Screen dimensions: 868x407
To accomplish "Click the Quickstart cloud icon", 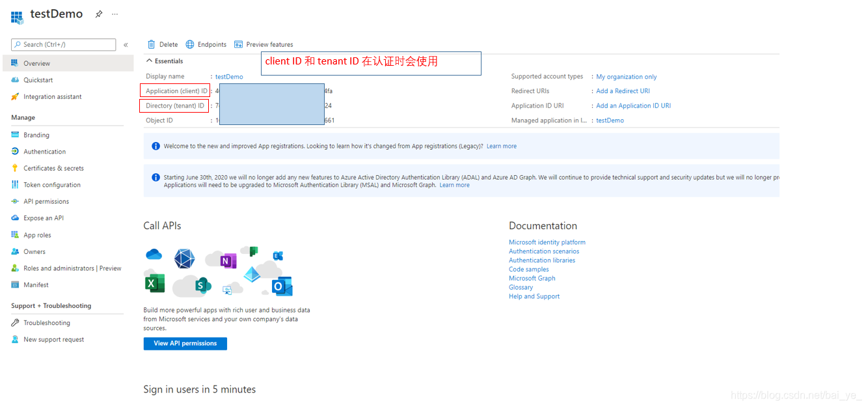I will (15, 80).
